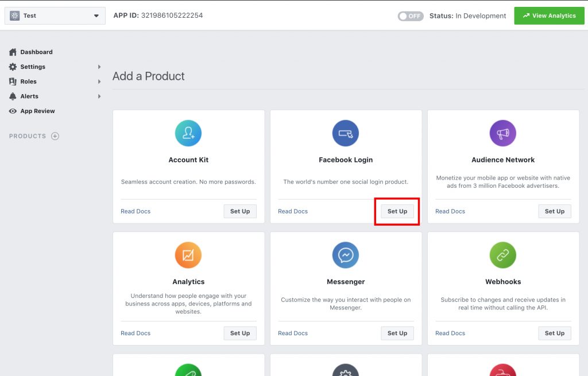Click the Webhooks card title
This screenshot has height=376, width=588.
[503, 281]
